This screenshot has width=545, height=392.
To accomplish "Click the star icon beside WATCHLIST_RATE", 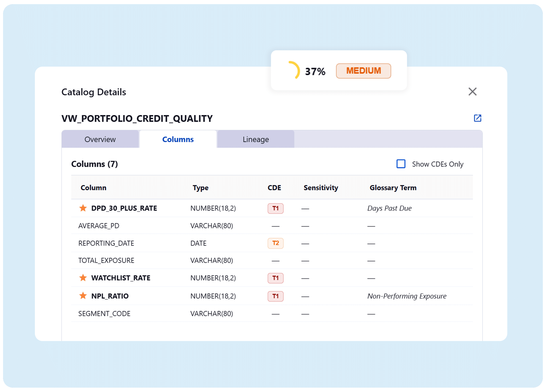I will [83, 278].
